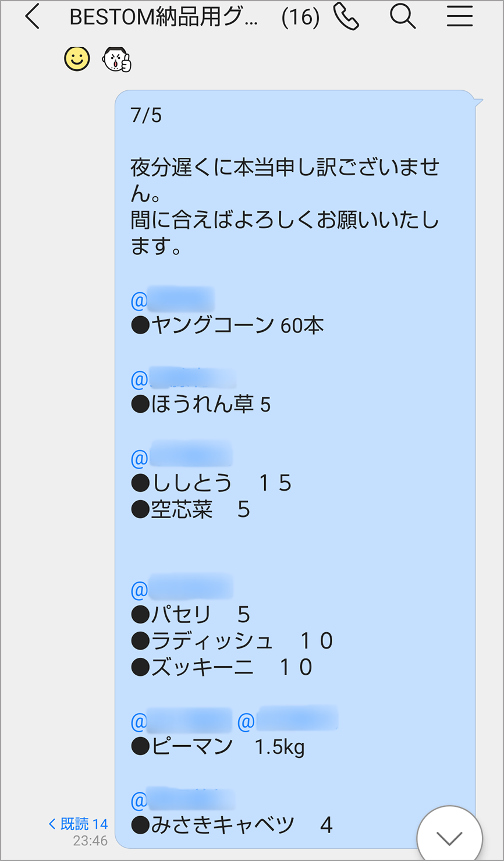The height and width of the screenshot is (861, 504).
Task: Tap the mention above みさきキャベツ 4
Action: [183, 801]
